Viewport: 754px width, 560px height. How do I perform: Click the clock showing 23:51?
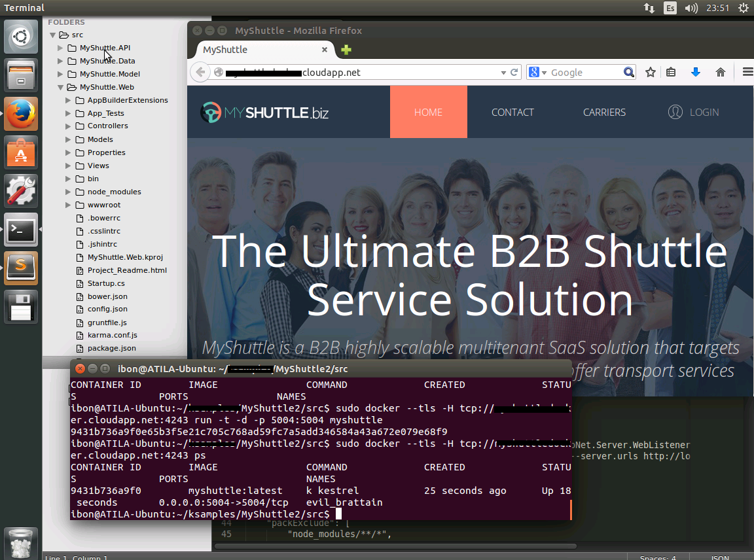717,8
